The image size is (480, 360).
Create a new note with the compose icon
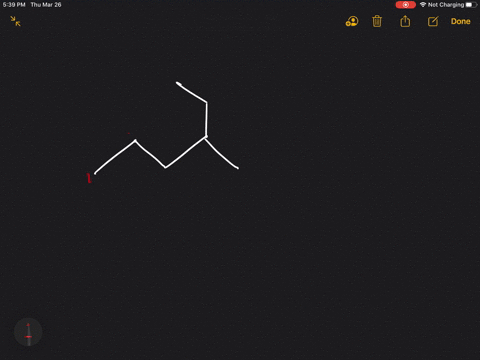433,21
